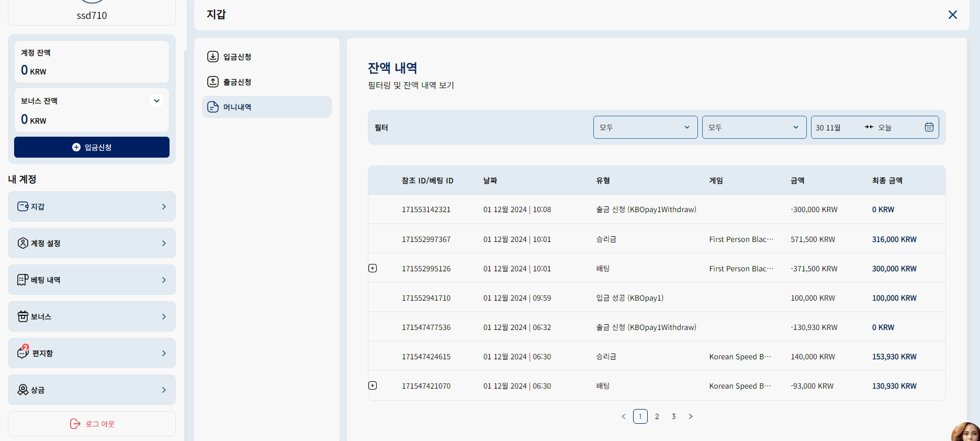Open the 계정 설정 chevron arrow

pyautogui.click(x=164, y=243)
